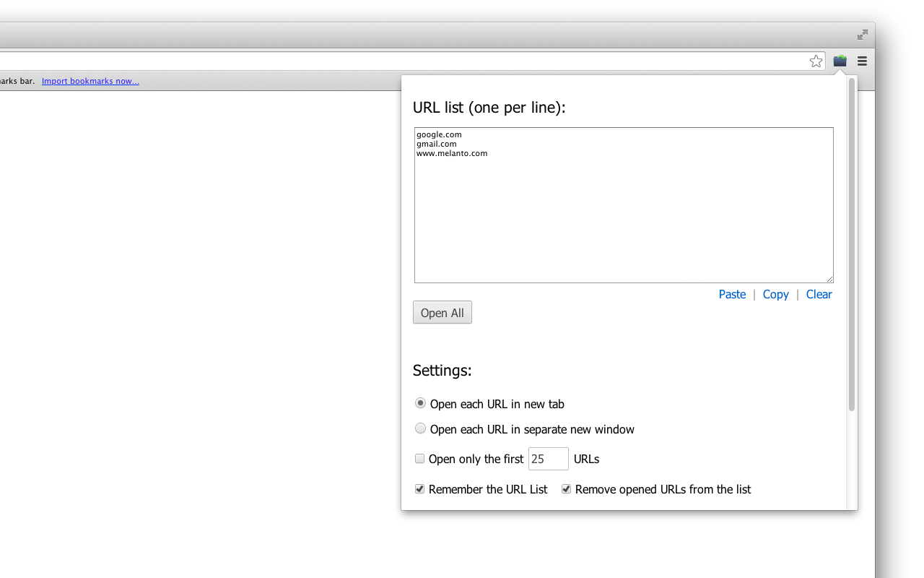
Task: Click inside the URL list text area
Action: click(624, 204)
